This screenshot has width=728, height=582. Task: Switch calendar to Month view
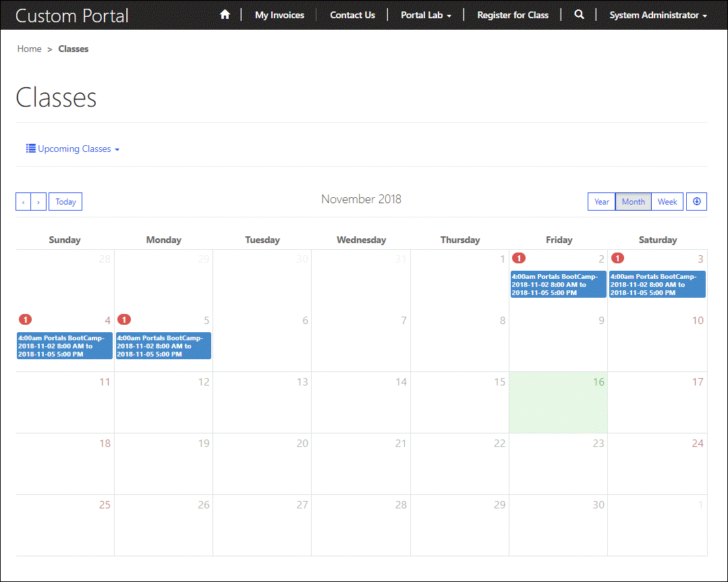pyautogui.click(x=633, y=202)
